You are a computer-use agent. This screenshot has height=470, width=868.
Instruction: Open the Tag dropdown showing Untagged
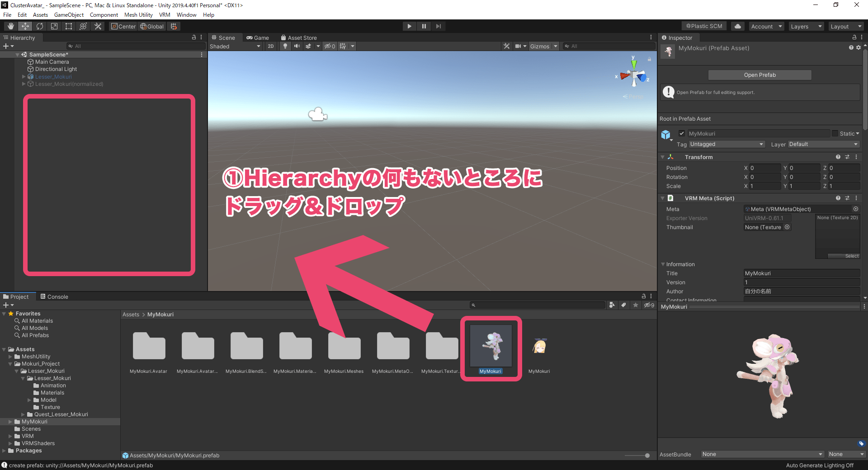[726, 144]
